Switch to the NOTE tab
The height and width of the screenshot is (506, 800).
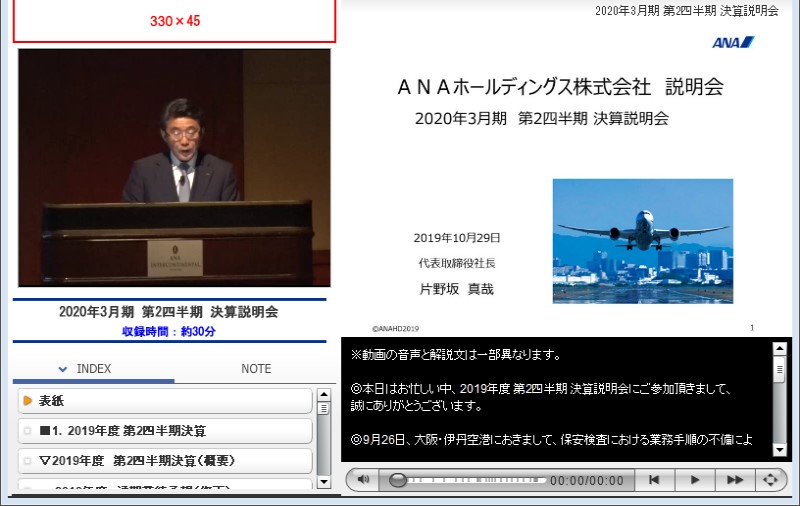pos(256,369)
